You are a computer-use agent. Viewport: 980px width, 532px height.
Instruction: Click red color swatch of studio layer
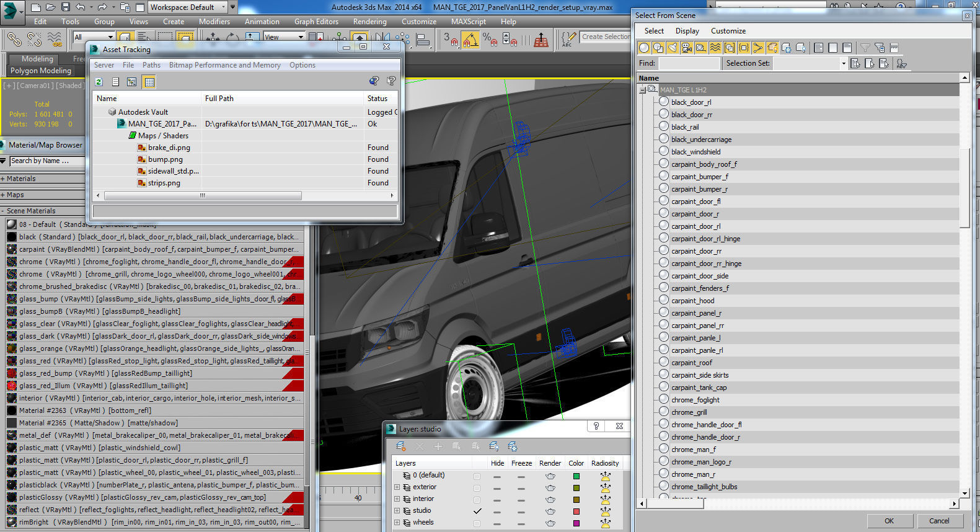[x=576, y=512]
